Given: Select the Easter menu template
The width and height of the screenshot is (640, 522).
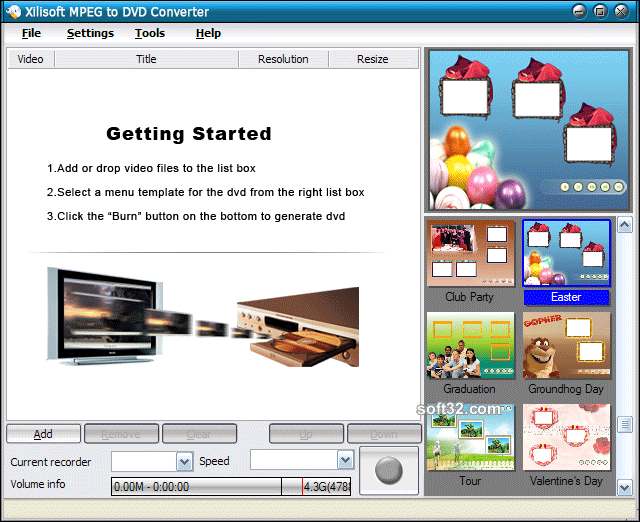Looking at the screenshot, I should (x=567, y=253).
